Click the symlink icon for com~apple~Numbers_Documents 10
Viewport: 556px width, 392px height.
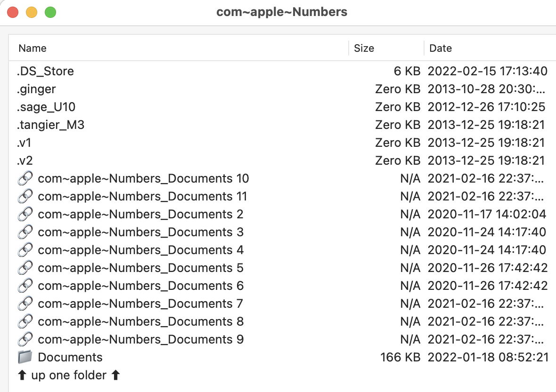pos(25,178)
